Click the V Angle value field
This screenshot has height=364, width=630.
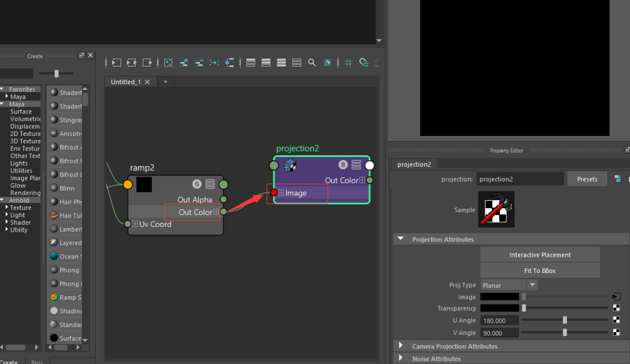point(500,333)
